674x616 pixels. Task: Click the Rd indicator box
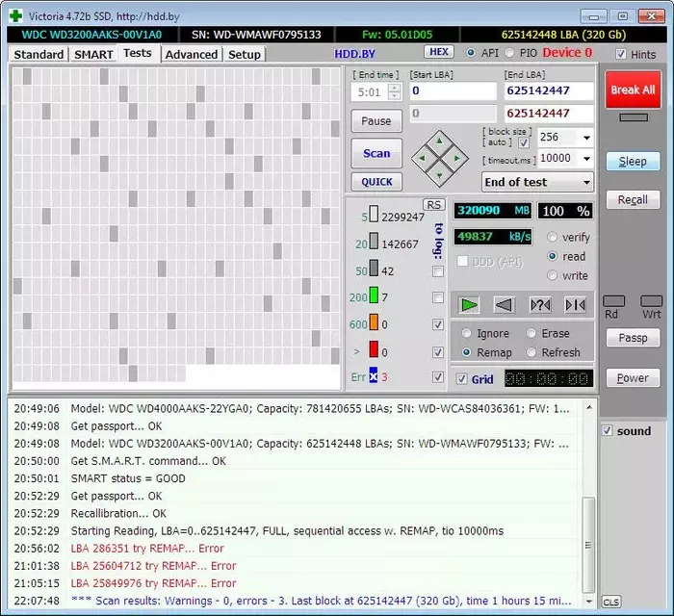click(x=614, y=301)
